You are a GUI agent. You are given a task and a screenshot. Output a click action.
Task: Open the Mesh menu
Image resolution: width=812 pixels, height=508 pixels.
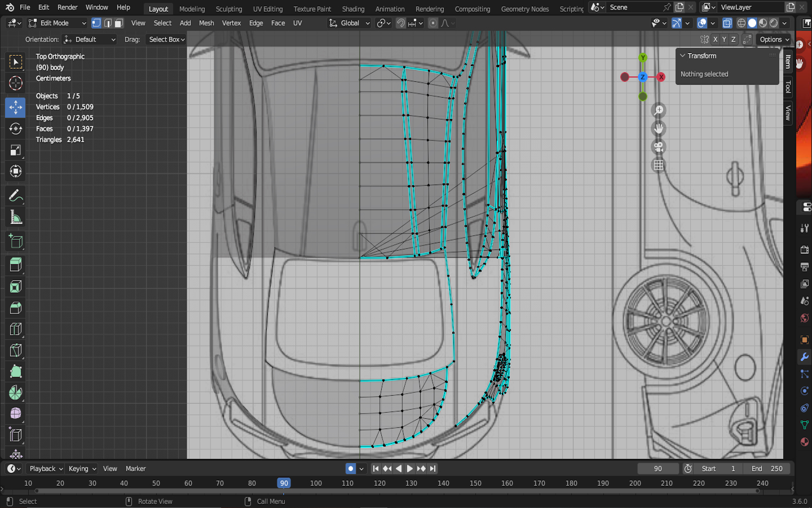click(206, 23)
